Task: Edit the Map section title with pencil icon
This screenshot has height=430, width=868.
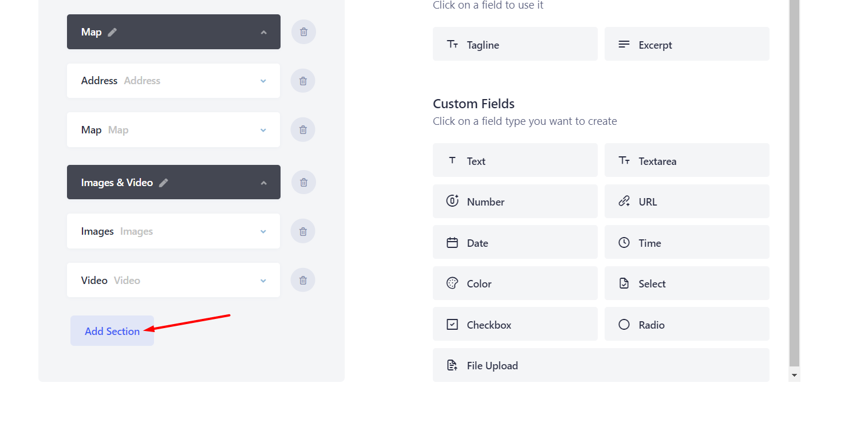Action: point(111,31)
